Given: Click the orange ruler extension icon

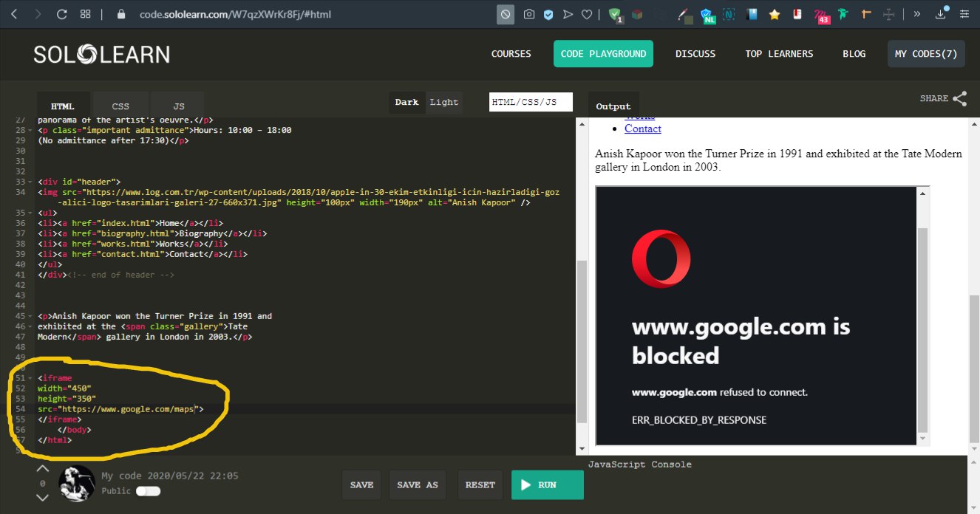Looking at the screenshot, I should (866, 14).
